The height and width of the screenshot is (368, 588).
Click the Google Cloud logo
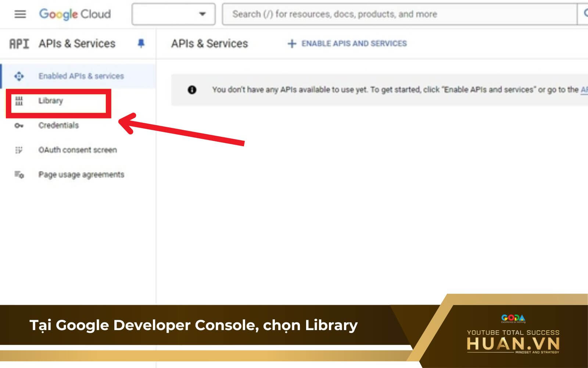(x=75, y=14)
